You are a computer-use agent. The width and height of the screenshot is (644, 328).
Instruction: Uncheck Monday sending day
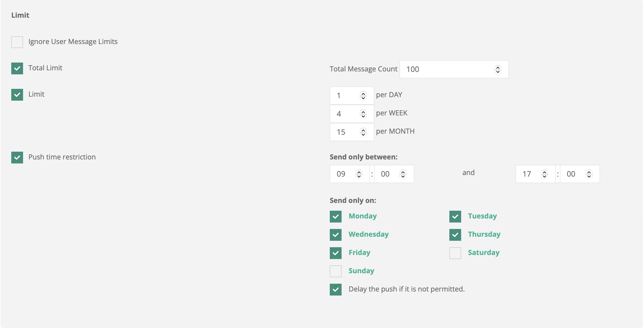(335, 217)
